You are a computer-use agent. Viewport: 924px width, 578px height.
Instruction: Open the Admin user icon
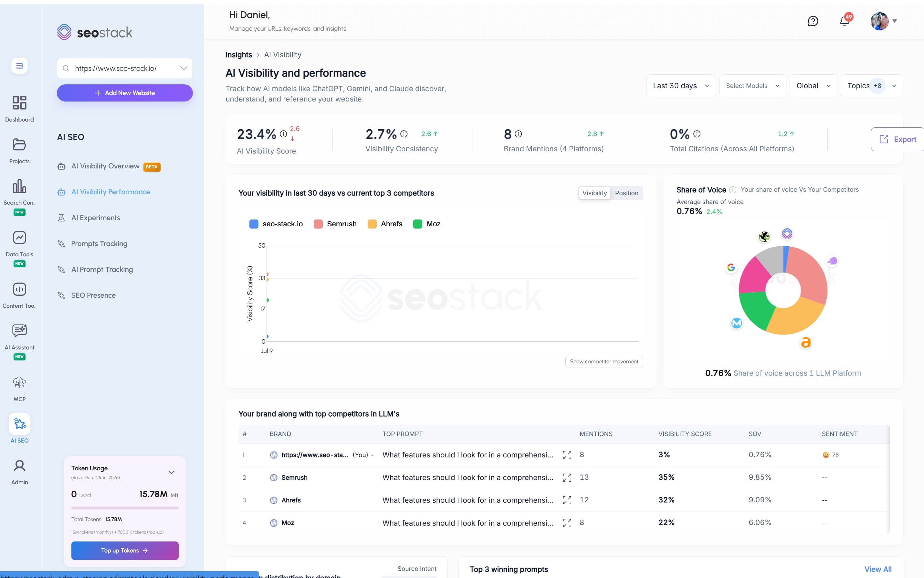[x=19, y=465]
